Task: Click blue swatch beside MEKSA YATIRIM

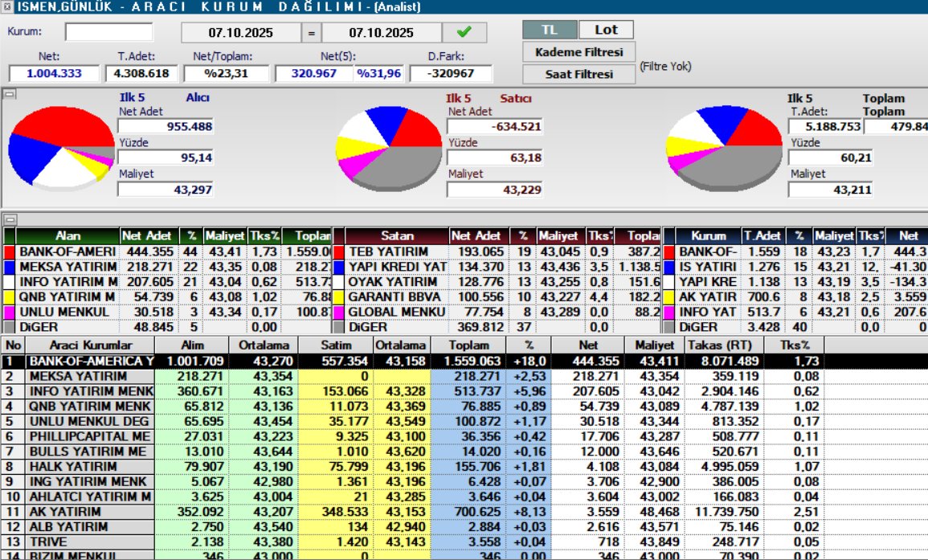Action: 10,267
